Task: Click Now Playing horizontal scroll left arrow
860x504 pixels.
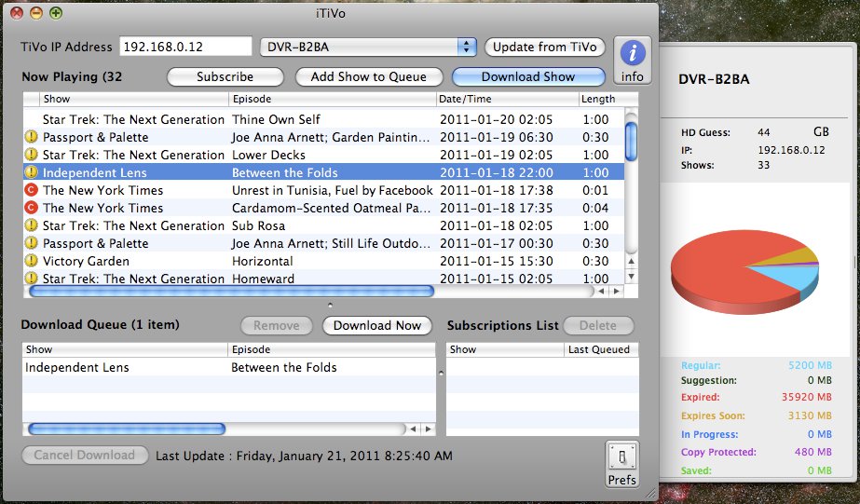Action: pyautogui.click(x=602, y=292)
